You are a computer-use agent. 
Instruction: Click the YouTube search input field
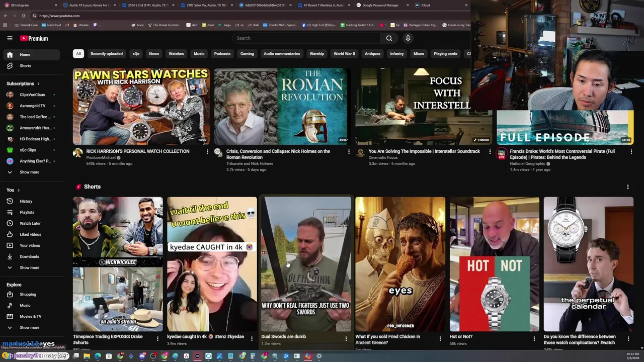pyautogui.click(x=307, y=38)
